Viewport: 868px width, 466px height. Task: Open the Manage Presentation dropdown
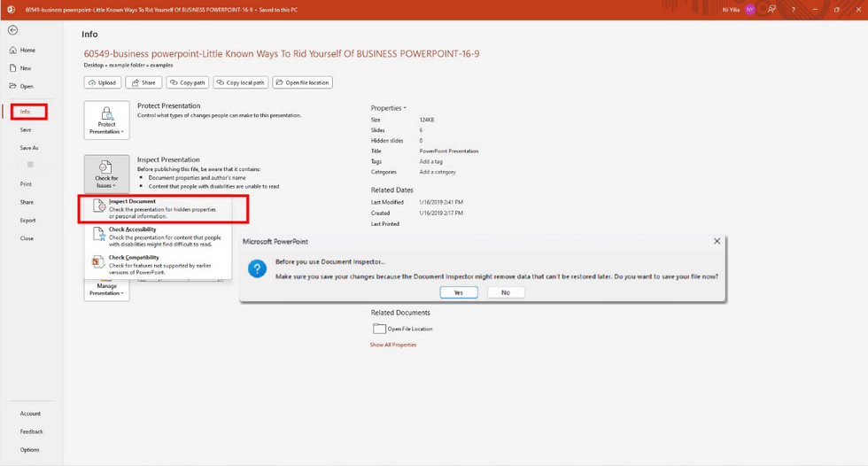point(106,290)
